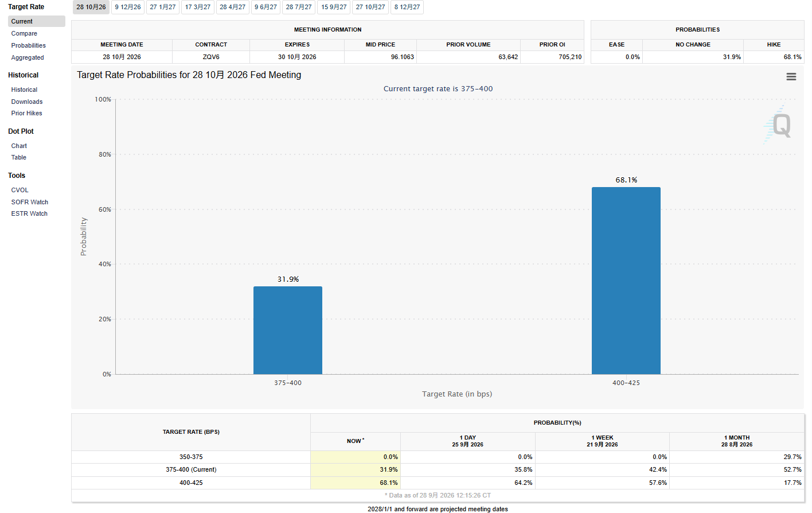Click the Target Rate (in bps) axis title
Screen dimensions: 812x513
coord(457,394)
